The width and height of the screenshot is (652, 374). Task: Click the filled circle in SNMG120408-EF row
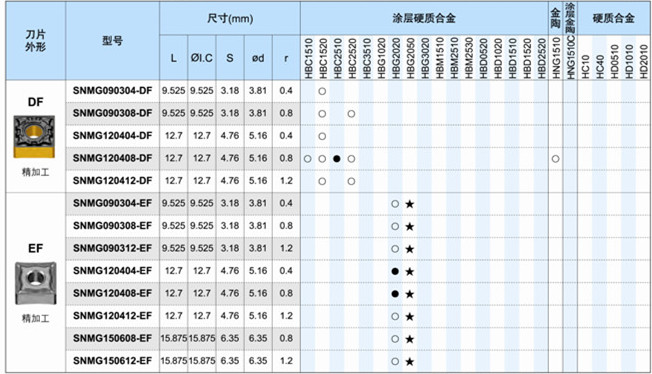click(395, 294)
